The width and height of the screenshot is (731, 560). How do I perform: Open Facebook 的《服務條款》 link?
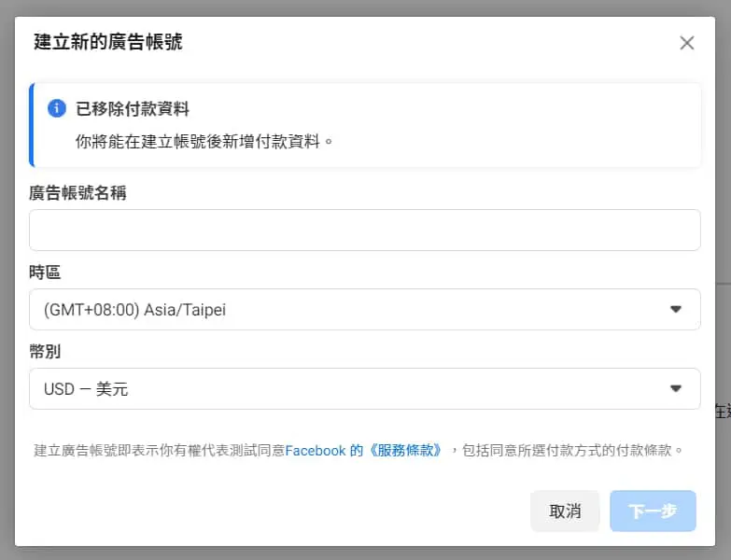[364, 451]
